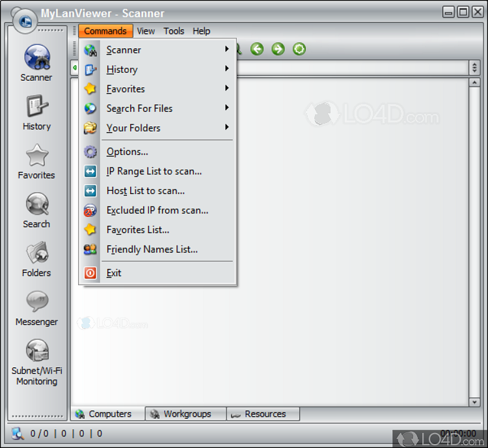Screen dimensions: 488x448
Task: Click the green back arrow toolbar button
Action: point(257,49)
